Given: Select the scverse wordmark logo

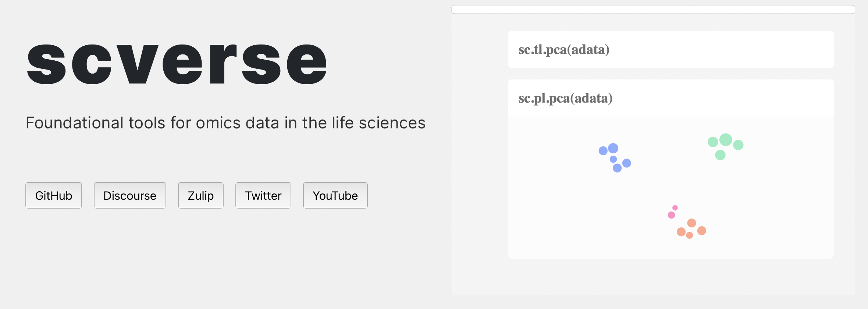Looking at the screenshot, I should (177, 63).
